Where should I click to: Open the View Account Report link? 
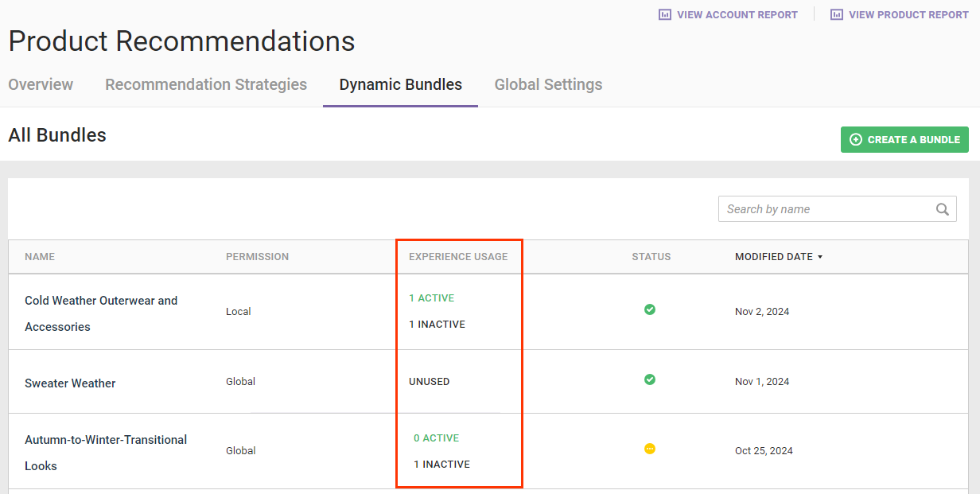click(737, 14)
